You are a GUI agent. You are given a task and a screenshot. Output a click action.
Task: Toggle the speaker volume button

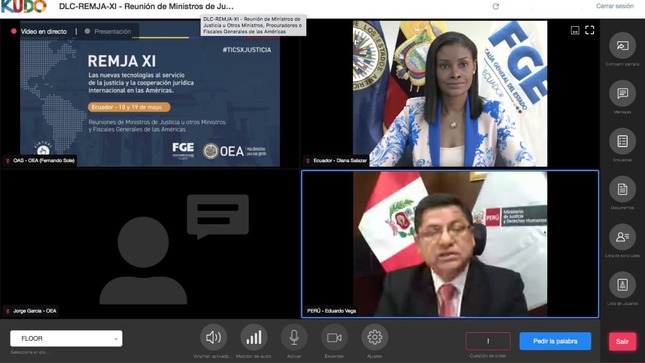click(213, 338)
